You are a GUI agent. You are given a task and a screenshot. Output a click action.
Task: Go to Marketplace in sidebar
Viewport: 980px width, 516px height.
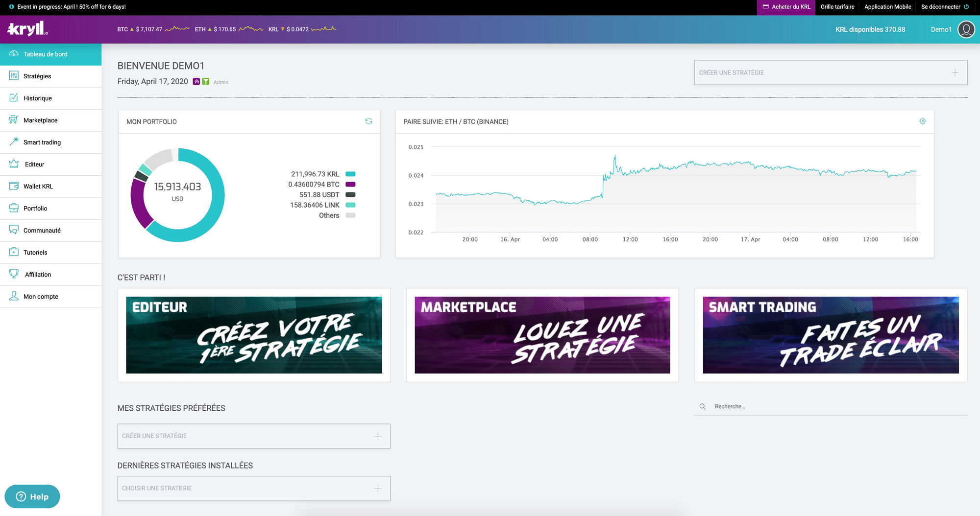(51, 120)
